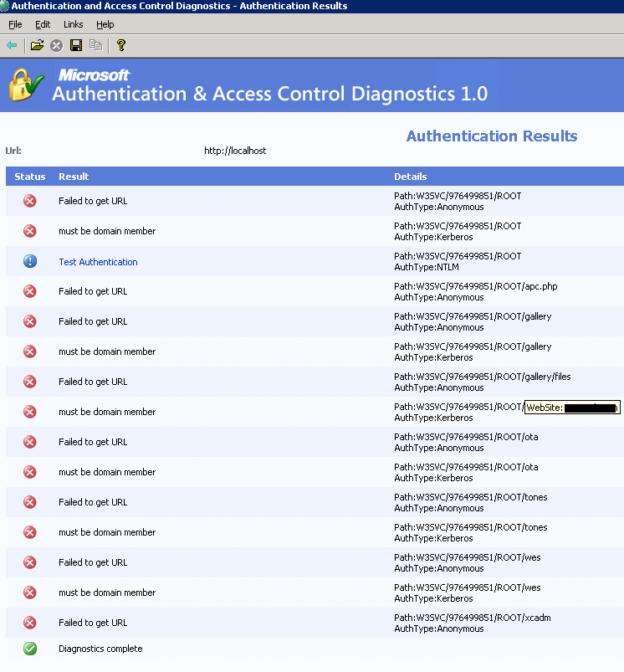Viewport: 624px width, 672px height.
Task: Click error icon for ROOT Anonymous row
Action: coord(30,201)
